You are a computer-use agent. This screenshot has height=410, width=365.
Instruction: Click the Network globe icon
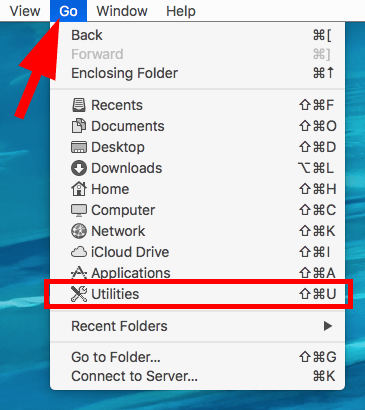pyautogui.click(x=79, y=231)
